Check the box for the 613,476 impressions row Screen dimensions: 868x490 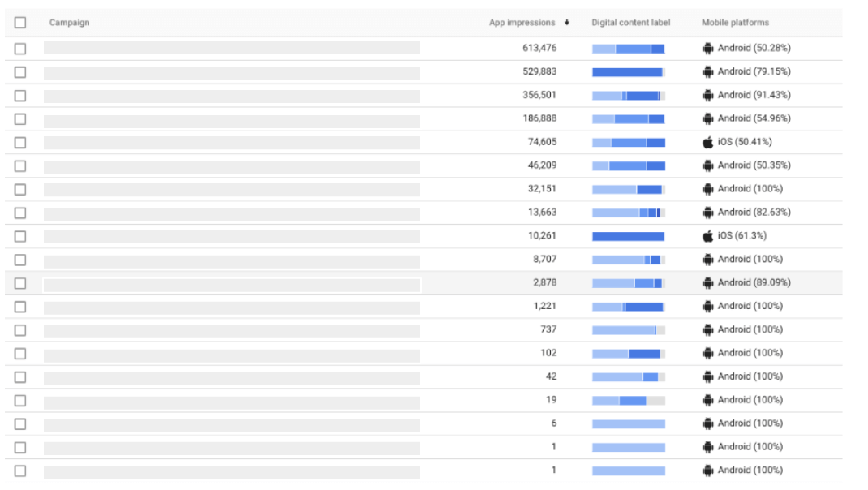20,49
